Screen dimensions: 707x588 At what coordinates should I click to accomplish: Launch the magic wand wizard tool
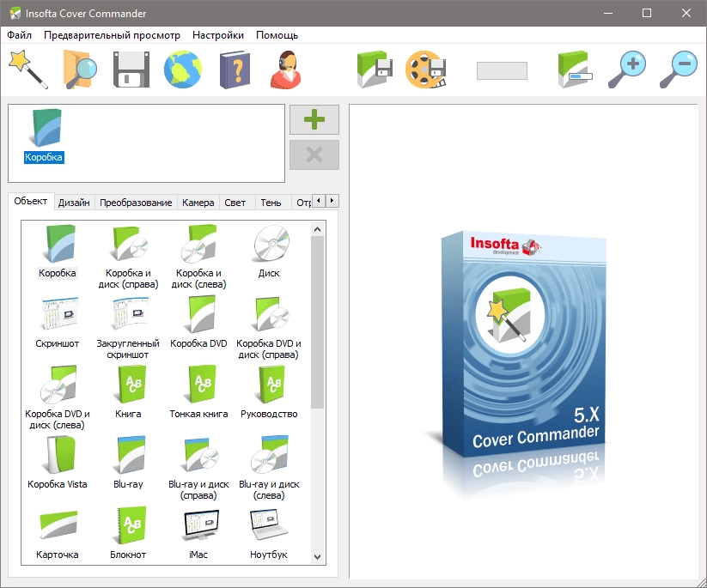point(28,69)
